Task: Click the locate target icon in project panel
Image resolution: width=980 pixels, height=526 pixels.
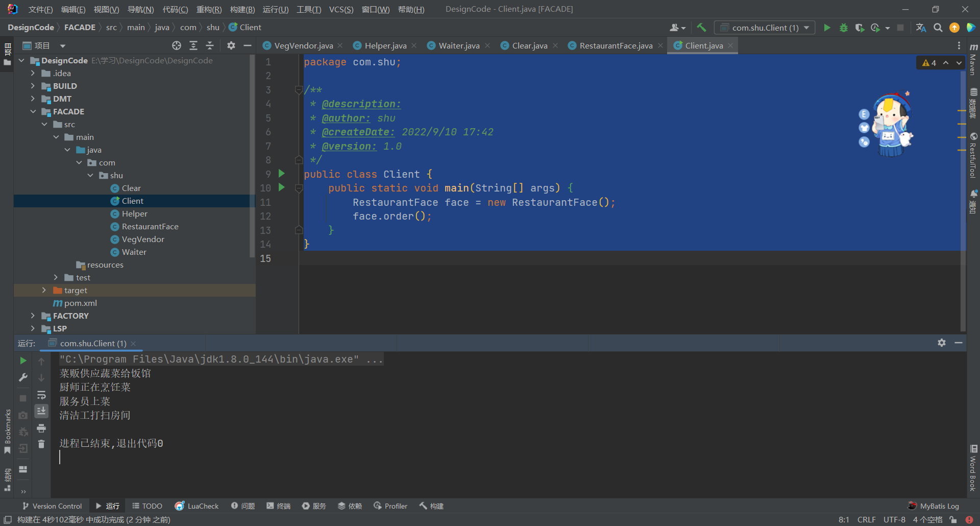Action: [177, 45]
